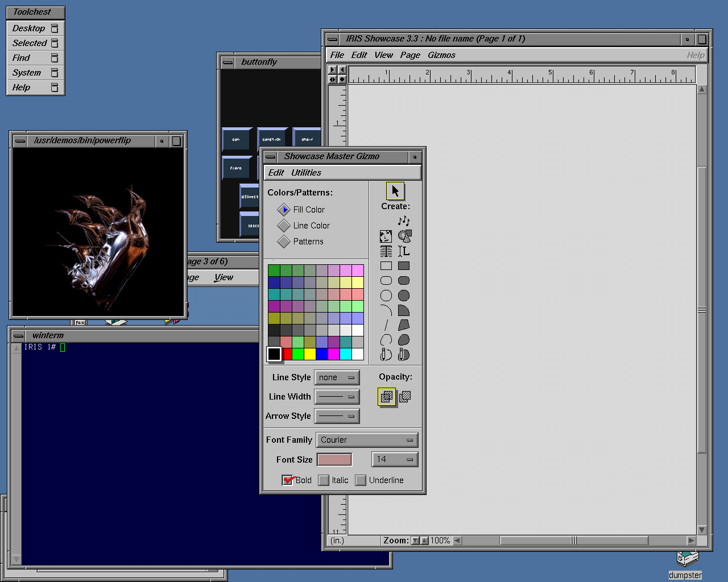This screenshot has width=728, height=582.
Task: Open the Font Family dropdown showing Courier
Action: pyautogui.click(x=366, y=439)
